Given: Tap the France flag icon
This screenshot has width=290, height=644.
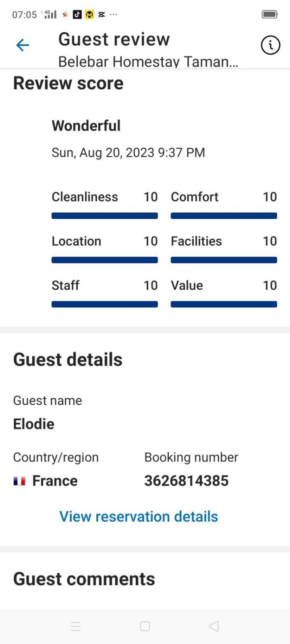Looking at the screenshot, I should (19, 481).
